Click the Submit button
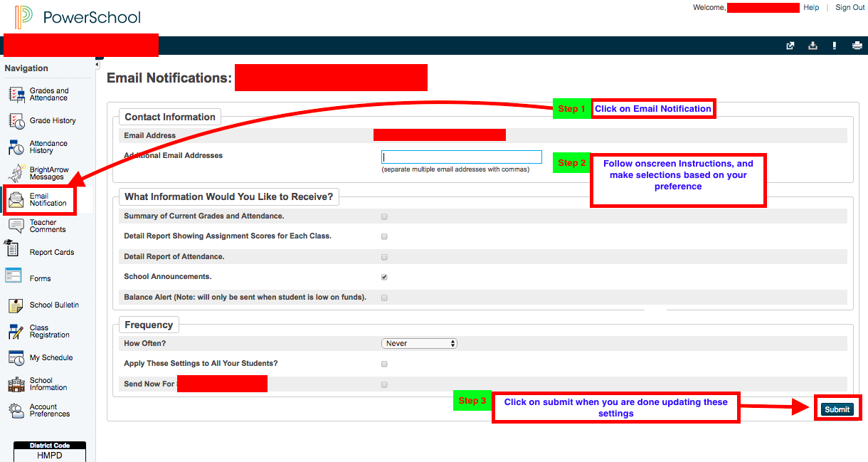 click(837, 409)
